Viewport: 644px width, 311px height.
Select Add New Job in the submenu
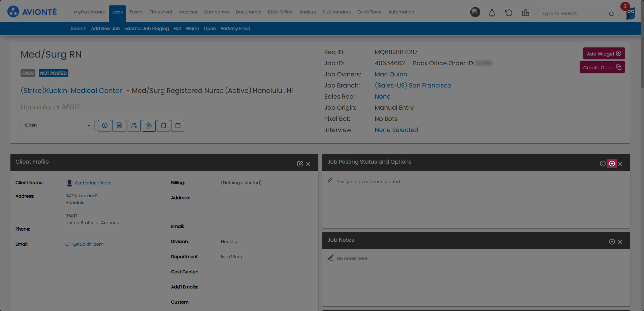click(105, 29)
